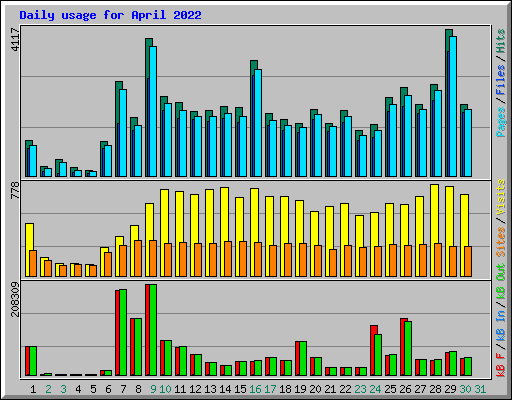Image resolution: width=512 pixels, height=400 pixels.
Task: Click day 19 on the x-axis
Action: tap(300, 389)
